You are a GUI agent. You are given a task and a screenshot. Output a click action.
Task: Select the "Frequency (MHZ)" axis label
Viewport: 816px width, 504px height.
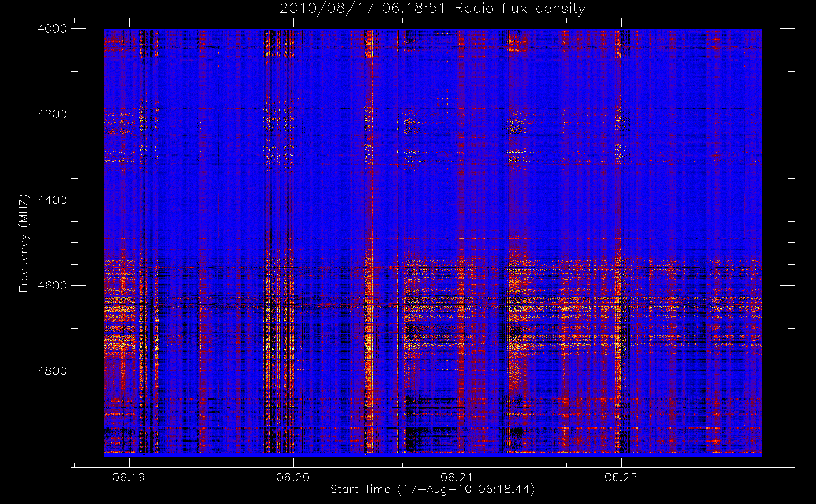coord(24,243)
